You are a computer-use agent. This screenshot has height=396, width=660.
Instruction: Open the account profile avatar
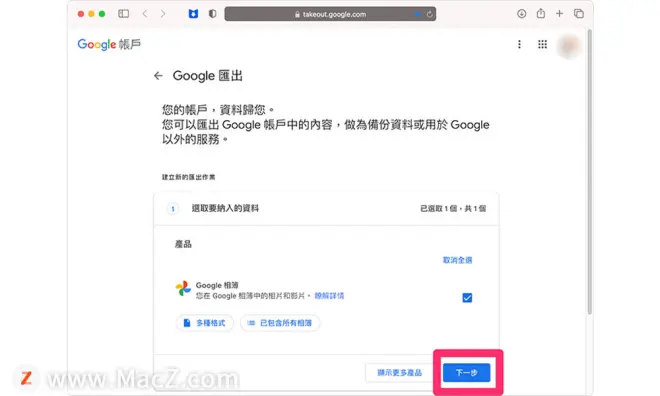click(x=569, y=46)
